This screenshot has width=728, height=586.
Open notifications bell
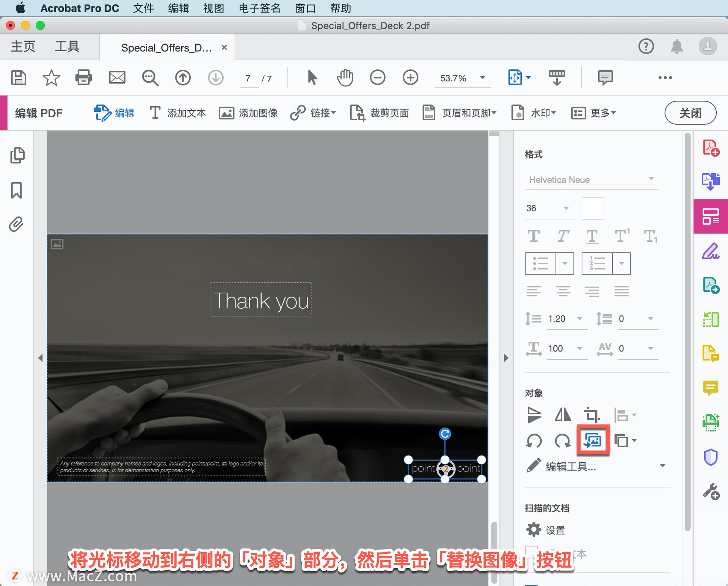677,46
